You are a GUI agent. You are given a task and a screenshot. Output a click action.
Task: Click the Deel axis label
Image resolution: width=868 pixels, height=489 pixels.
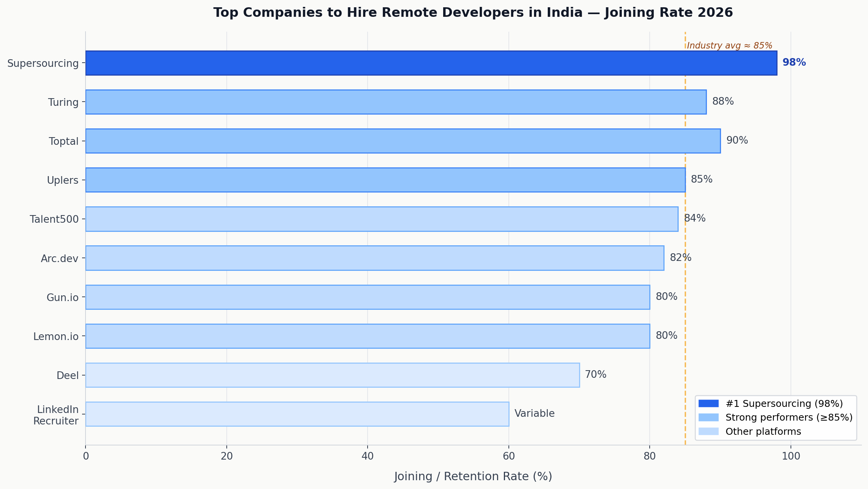tap(68, 376)
